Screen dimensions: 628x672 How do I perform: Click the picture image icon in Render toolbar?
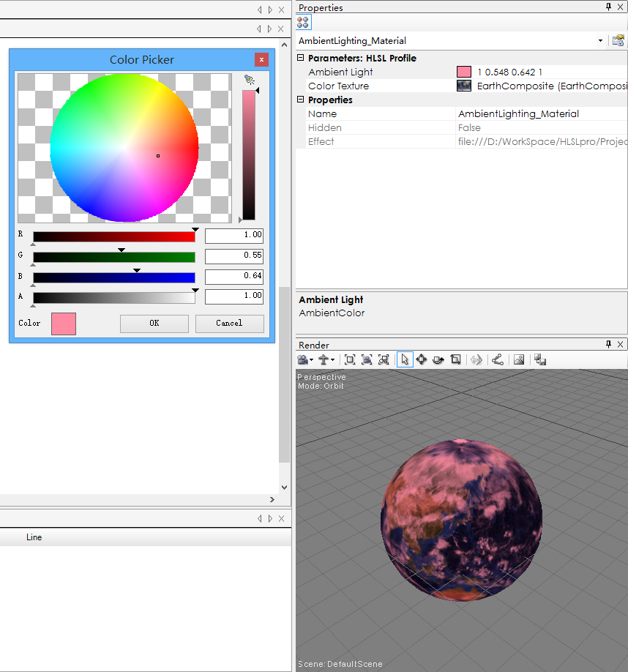pos(519,359)
